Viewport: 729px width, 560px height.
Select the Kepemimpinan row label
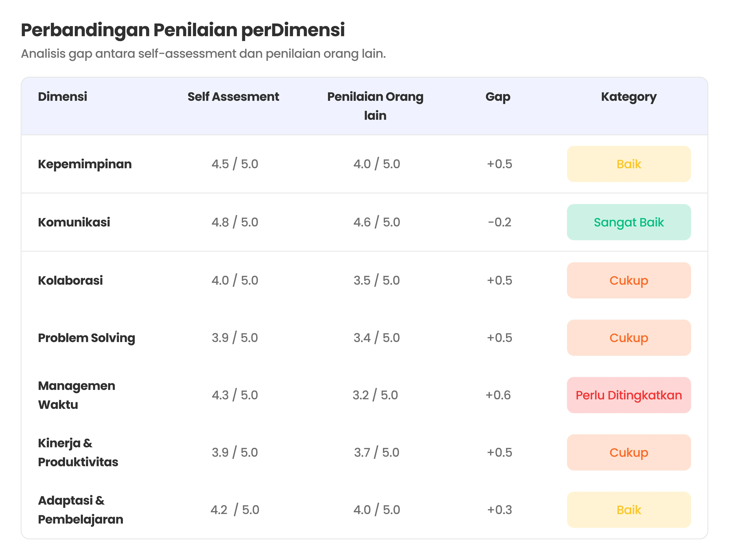tap(85, 164)
